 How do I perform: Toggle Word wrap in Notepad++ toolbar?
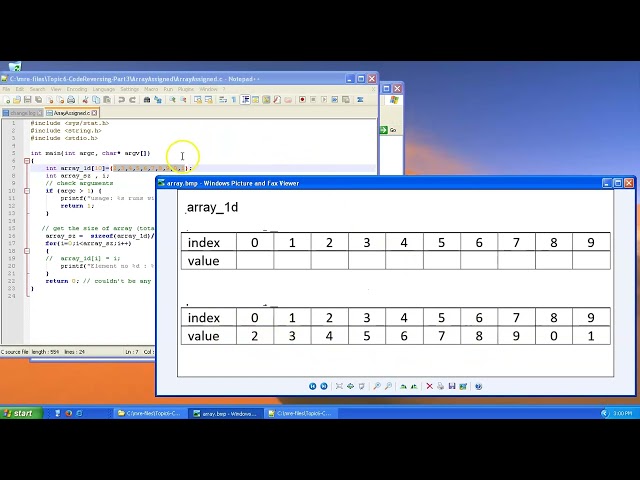point(223,100)
